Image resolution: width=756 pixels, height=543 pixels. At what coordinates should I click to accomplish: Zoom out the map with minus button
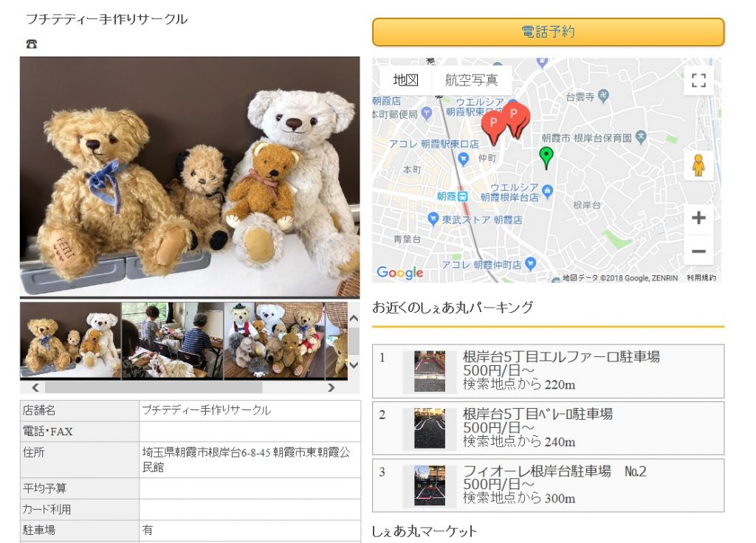[698, 251]
